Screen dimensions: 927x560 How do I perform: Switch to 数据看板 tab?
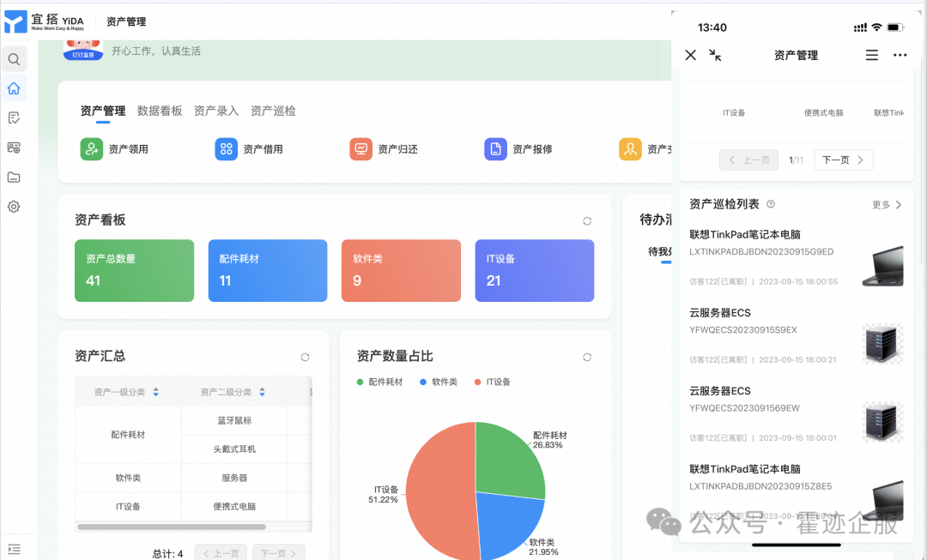pyautogui.click(x=160, y=111)
